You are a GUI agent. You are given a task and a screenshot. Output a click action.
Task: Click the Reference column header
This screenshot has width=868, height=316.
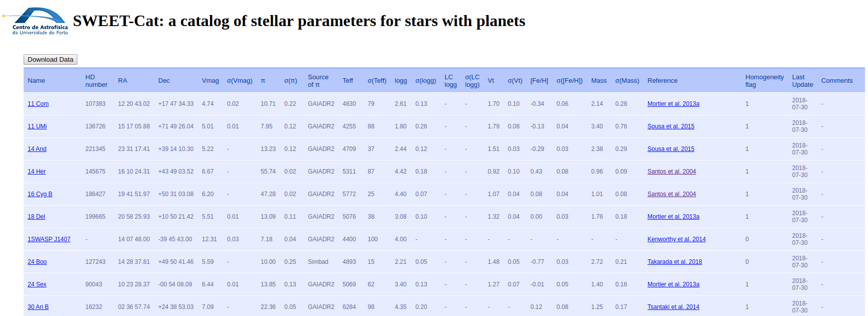pos(662,81)
